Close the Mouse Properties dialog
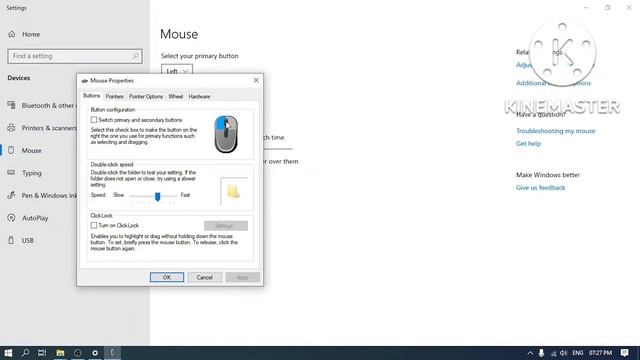This screenshot has height=360, width=640. (x=256, y=80)
